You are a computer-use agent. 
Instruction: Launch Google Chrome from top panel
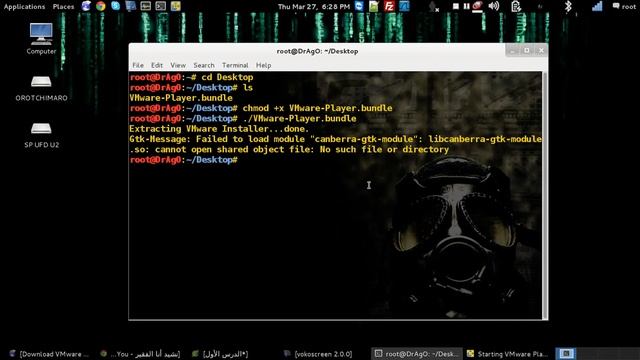point(101,6)
